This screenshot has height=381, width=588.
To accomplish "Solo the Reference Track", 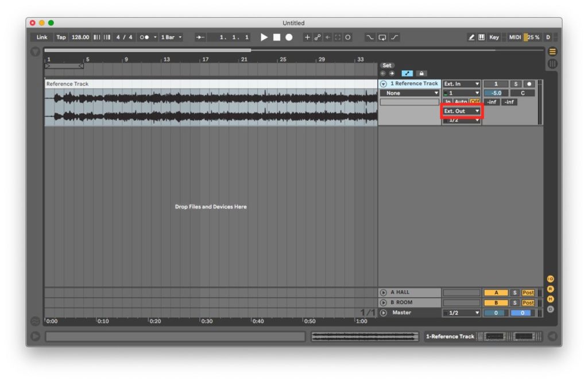I will pyautogui.click(x=515, y=84).
